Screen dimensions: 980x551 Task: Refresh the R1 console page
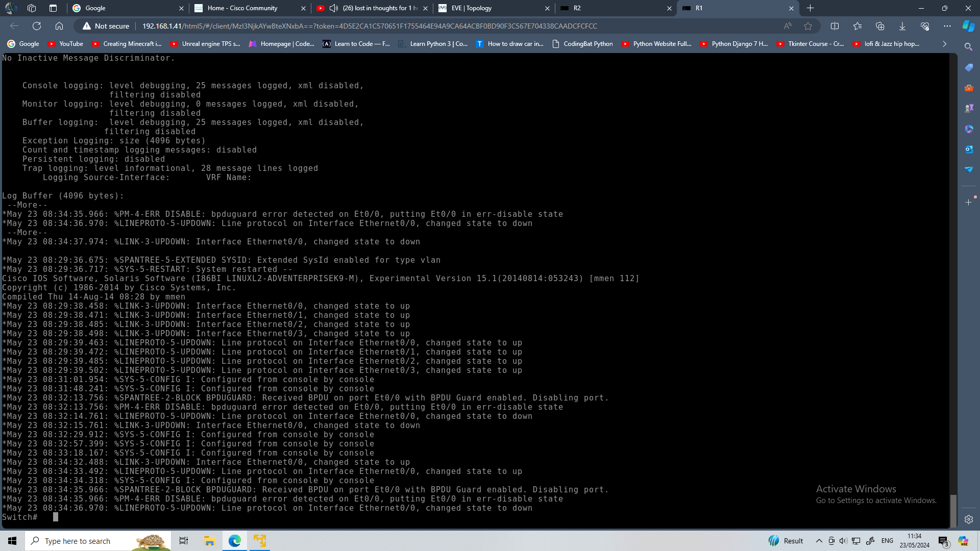36,26
